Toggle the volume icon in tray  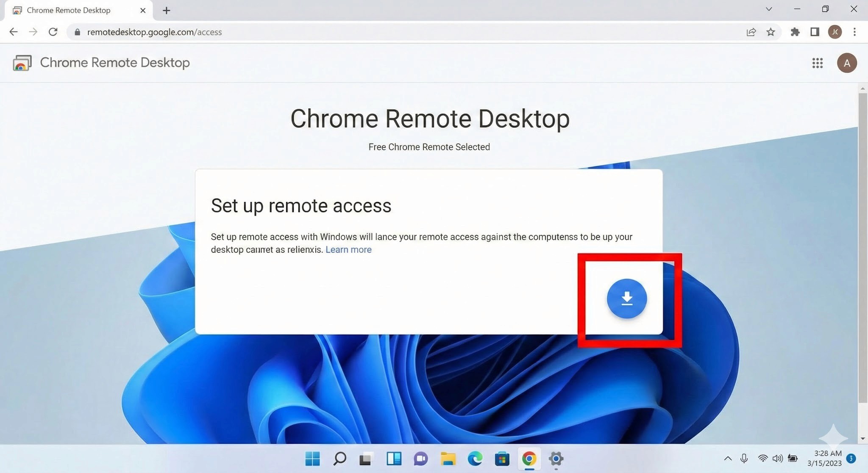pyautogui.click(x=777, y=459)
